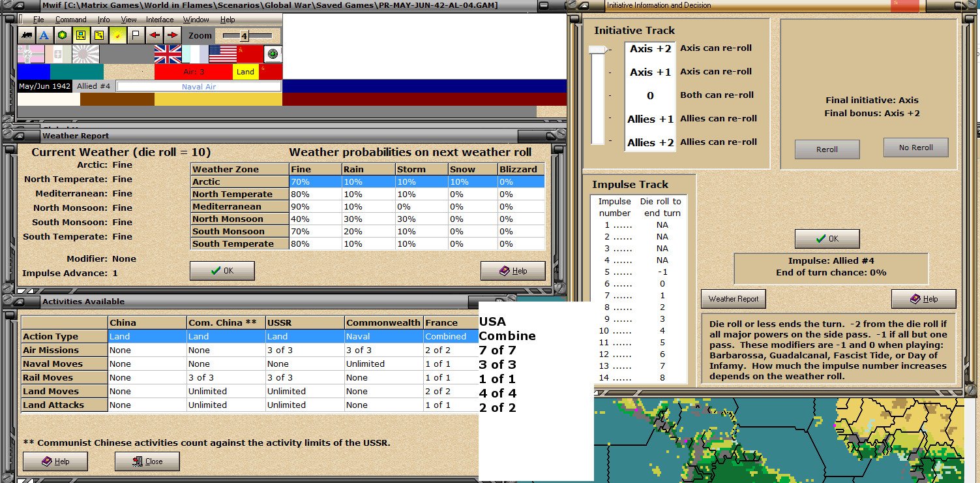
Task: Select the Union Jack flag icon
Action: (168, 54)
